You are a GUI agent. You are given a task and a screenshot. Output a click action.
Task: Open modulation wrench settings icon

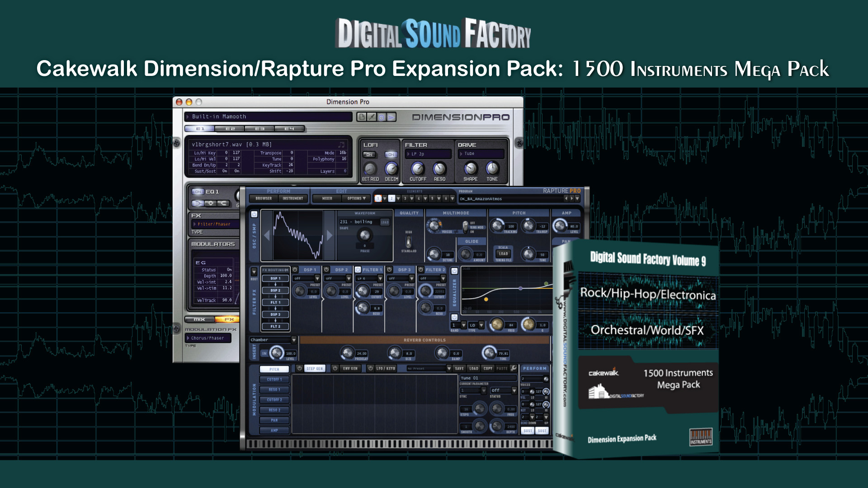(x=513, y=368)
